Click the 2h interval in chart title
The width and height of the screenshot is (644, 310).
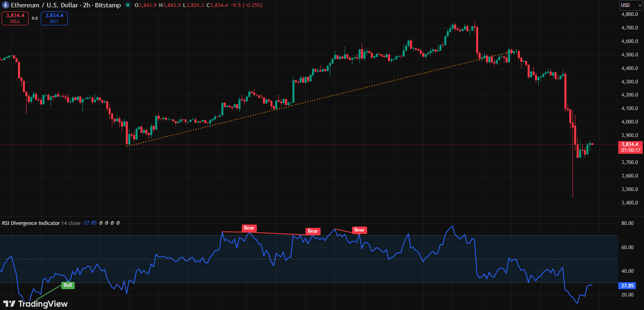click(x=87, y=5)
